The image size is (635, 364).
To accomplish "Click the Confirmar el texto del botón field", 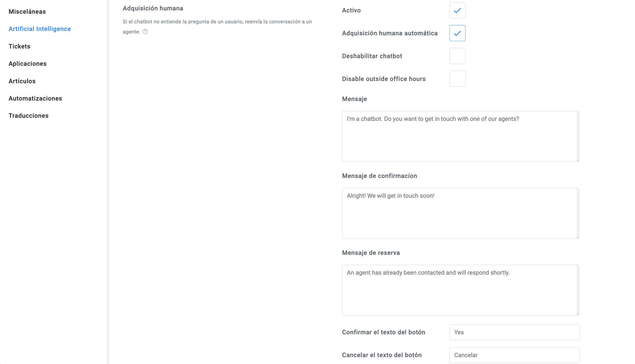I will click(x=514, y=332).
